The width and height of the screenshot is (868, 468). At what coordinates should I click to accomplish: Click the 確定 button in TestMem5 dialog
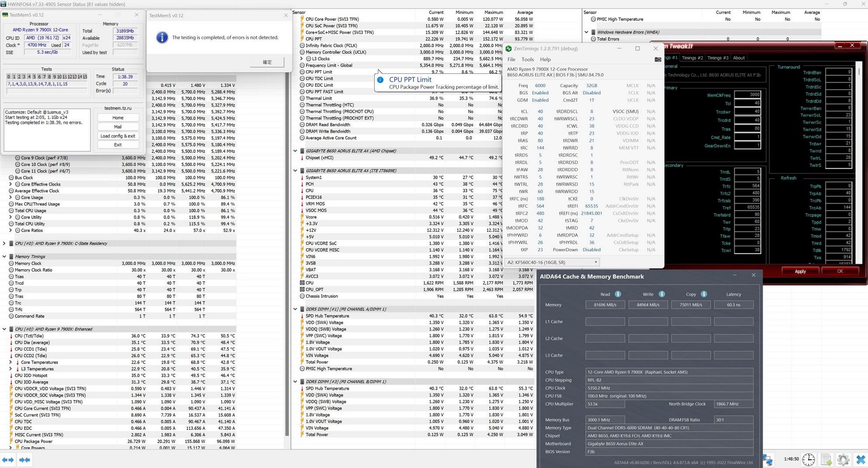pyautogui.click(x=267, y=62)
